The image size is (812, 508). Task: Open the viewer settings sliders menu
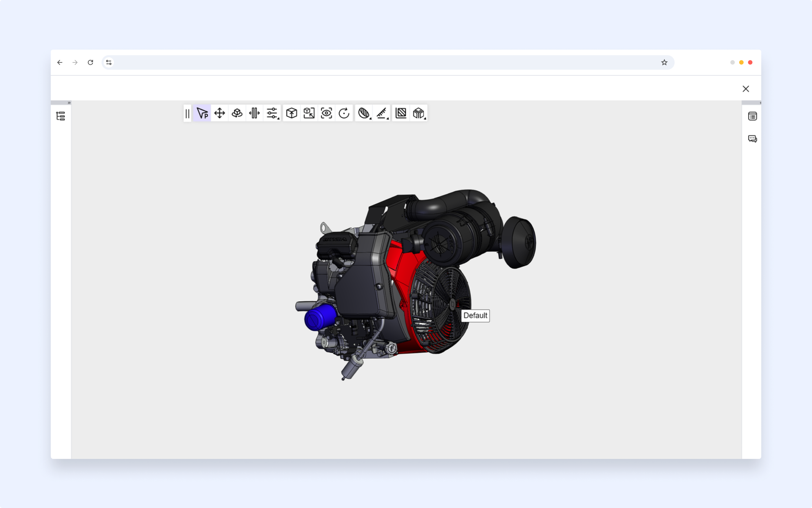pyautogui.click(x=272, y=113)
